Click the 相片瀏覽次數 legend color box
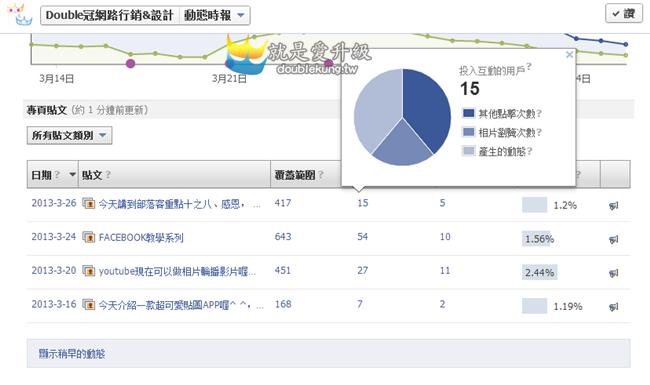 click(468, 132)
